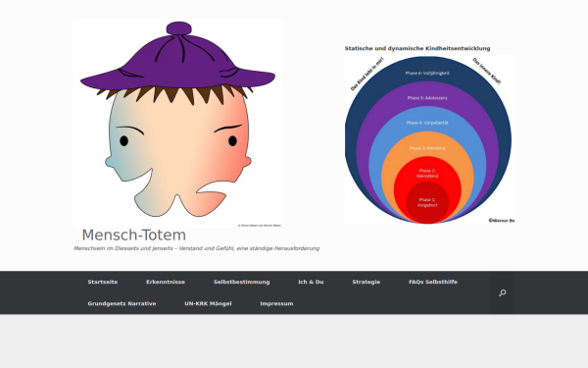Open the search magnifier icon in navigation bar
The width and height of the screenshot is (588, 368).
click(x=503, y=292)
